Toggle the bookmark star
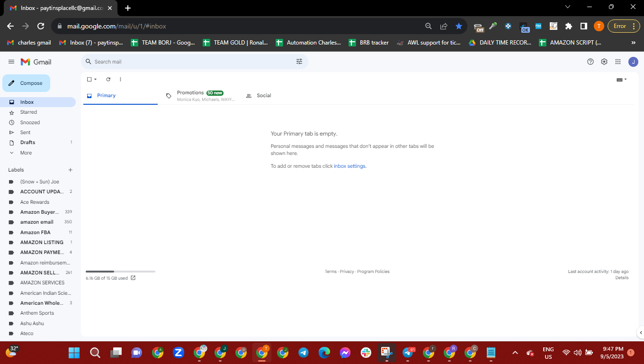 pyautogui.click(x=458, y=26)
